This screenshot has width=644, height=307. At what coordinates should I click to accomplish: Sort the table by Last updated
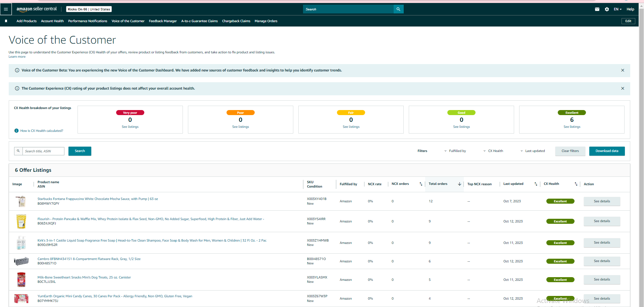(536, 184)
